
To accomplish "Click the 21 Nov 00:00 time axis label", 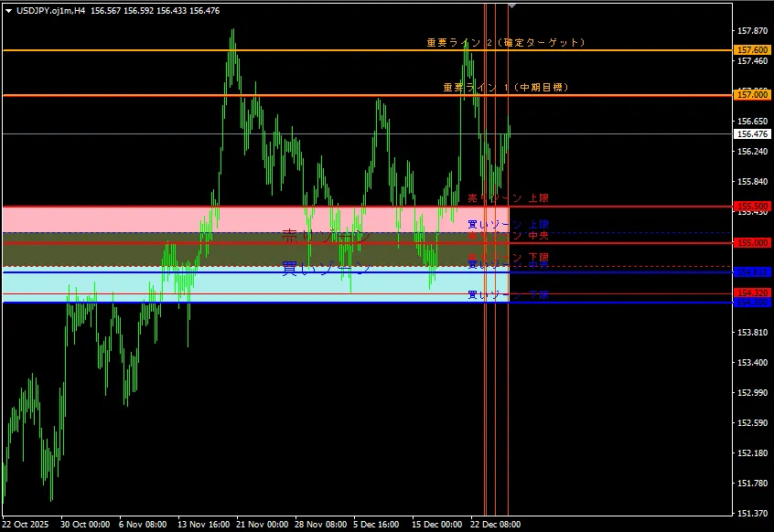I will point(261,525).
